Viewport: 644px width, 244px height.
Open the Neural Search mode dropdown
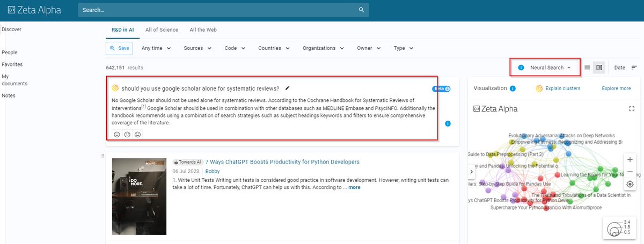tap(550, 68)
